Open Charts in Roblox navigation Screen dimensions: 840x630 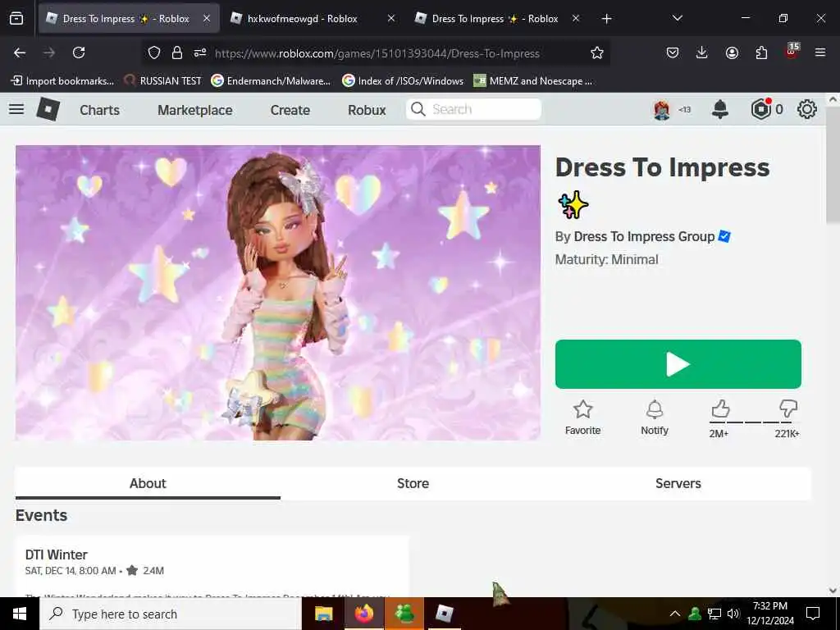(99, 110)
